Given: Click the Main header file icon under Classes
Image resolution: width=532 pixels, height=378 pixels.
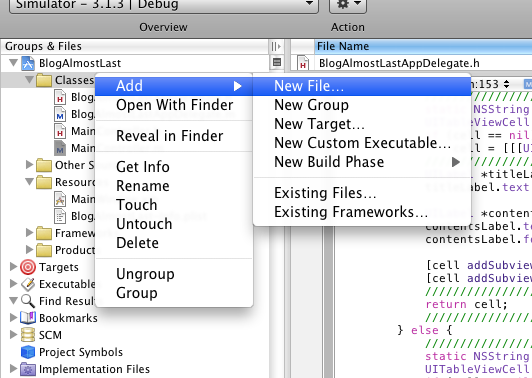Looking at the screenshot, I should 60,131.
